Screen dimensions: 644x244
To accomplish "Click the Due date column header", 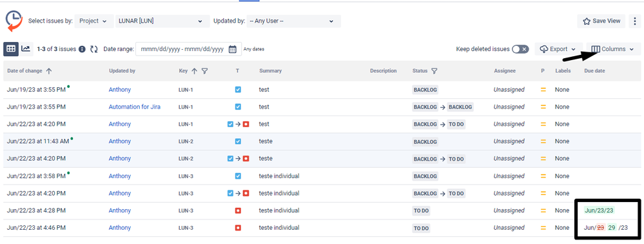I will (x=594, y=71).
